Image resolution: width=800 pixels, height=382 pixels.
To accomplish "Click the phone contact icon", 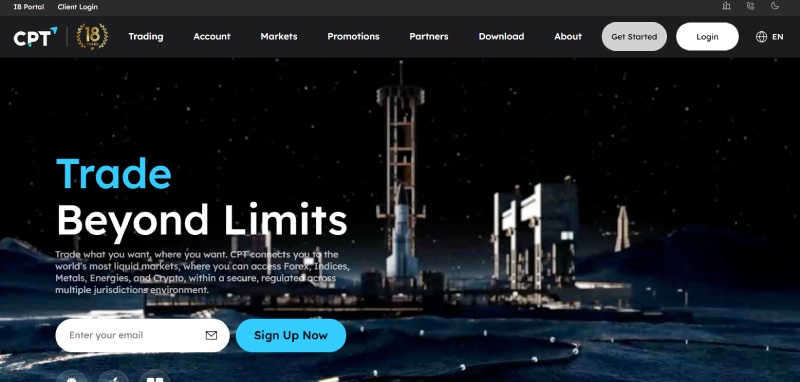I will coord(751,6).
